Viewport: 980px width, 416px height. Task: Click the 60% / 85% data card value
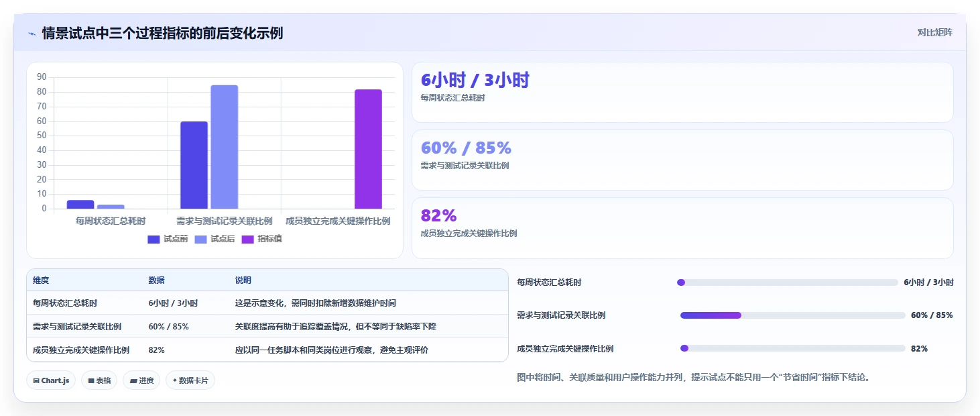pyautogui.click(x=466, y=148)
